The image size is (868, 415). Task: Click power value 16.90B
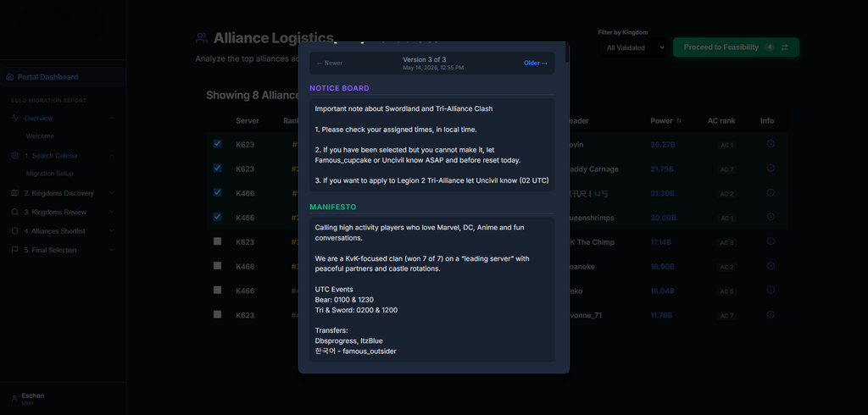[663, 267]
